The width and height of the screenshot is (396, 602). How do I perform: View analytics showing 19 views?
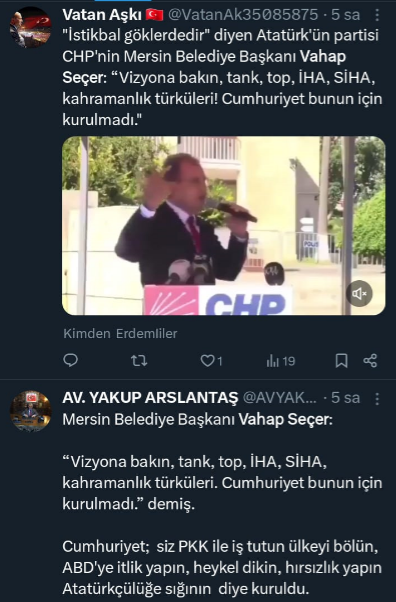tap(281, 361)
